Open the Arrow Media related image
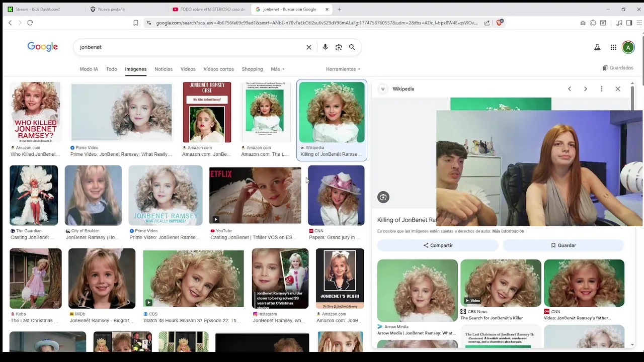 click(417, 291)
